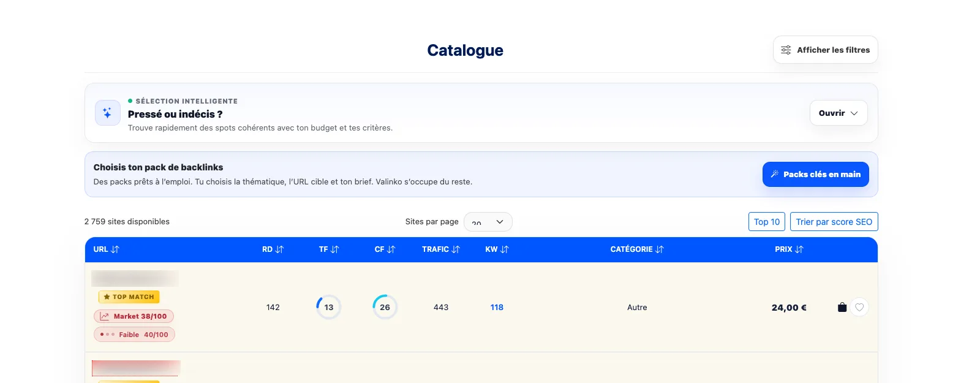Sort table by PRIX column

[x=789, y=249]
